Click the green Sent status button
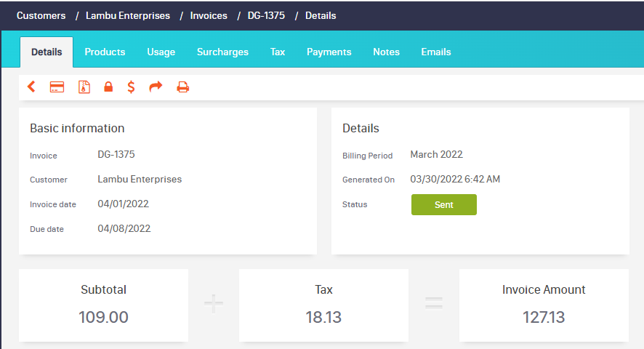This screenshot has height=349, width=644. click(x=443, y=205)
